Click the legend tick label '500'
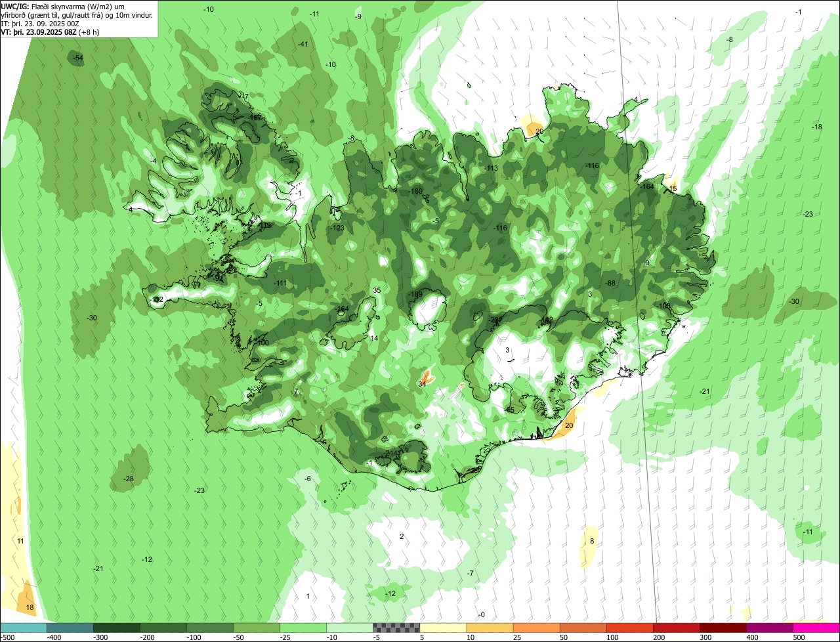 pyautogui.click(x=798, y=637)
